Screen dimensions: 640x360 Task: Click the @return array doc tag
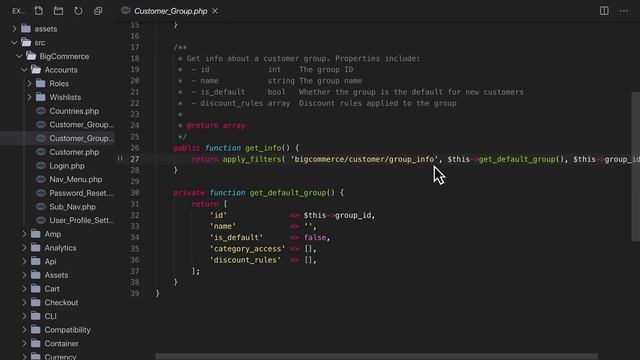(216, 126)
